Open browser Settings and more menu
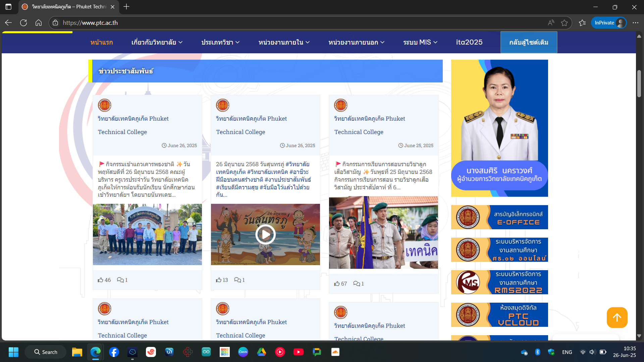The image size is (644, 362). click(x=635, y=23)
